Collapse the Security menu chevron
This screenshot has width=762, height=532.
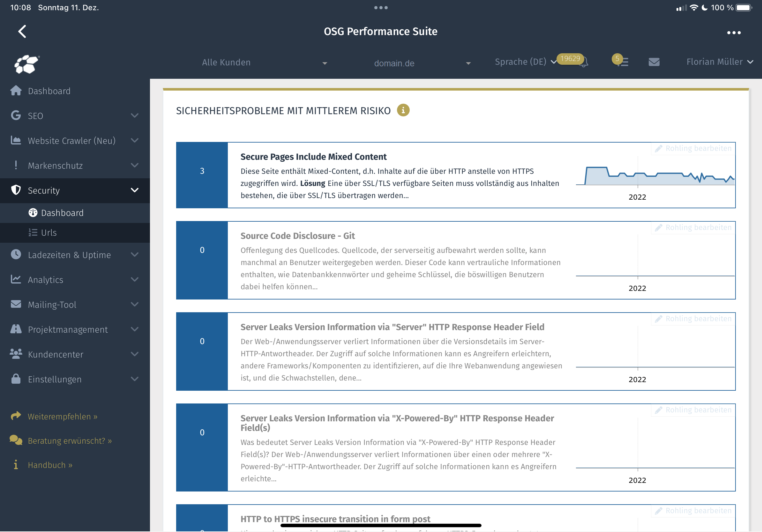[x=134, y=190]
